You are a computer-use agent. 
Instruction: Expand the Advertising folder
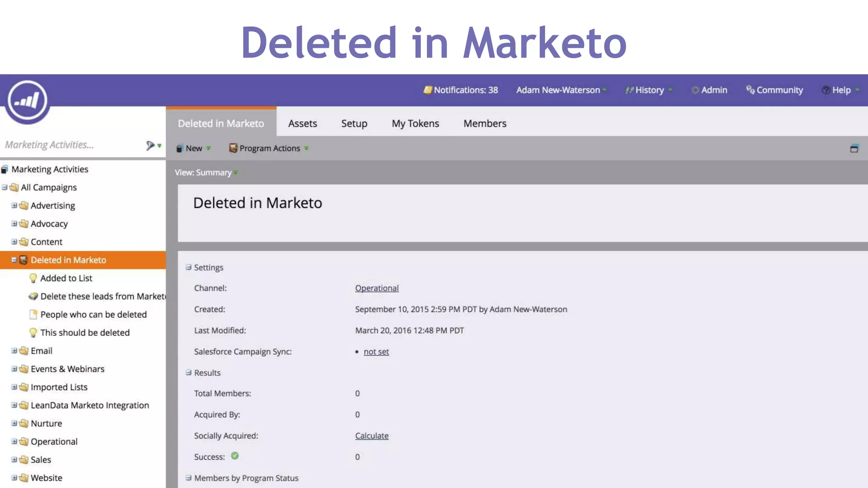pos(14,205)
